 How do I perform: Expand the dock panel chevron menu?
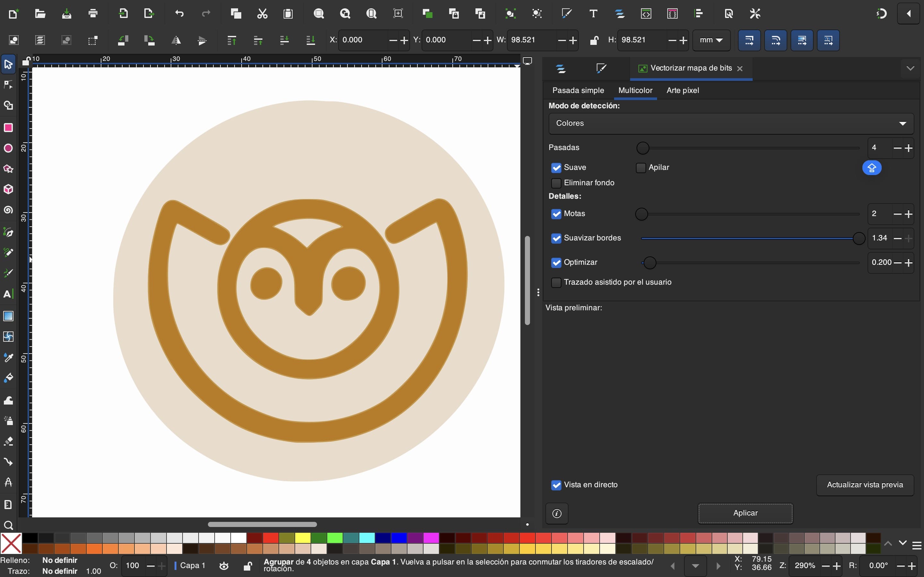(x=910, y=68)
